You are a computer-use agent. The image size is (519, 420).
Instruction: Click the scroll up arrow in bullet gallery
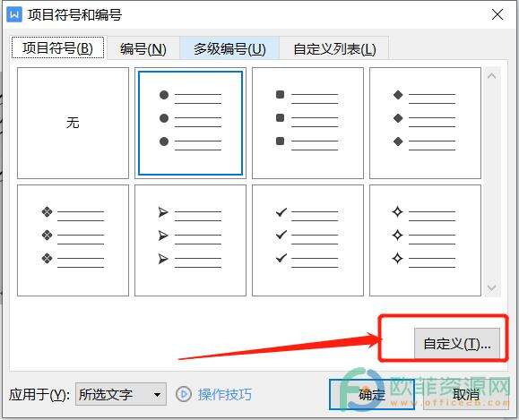pyautogui.click(x=492, y=76)
